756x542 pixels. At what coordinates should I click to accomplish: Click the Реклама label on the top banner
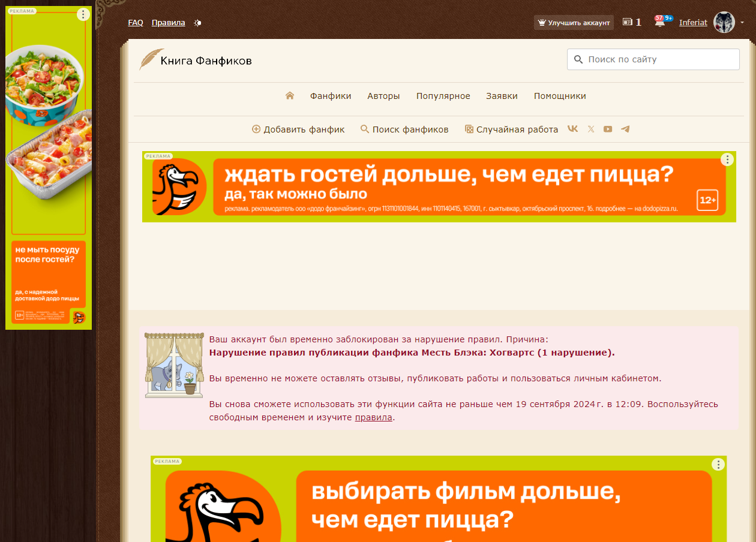pyautogui.click(x=158, y=156)
